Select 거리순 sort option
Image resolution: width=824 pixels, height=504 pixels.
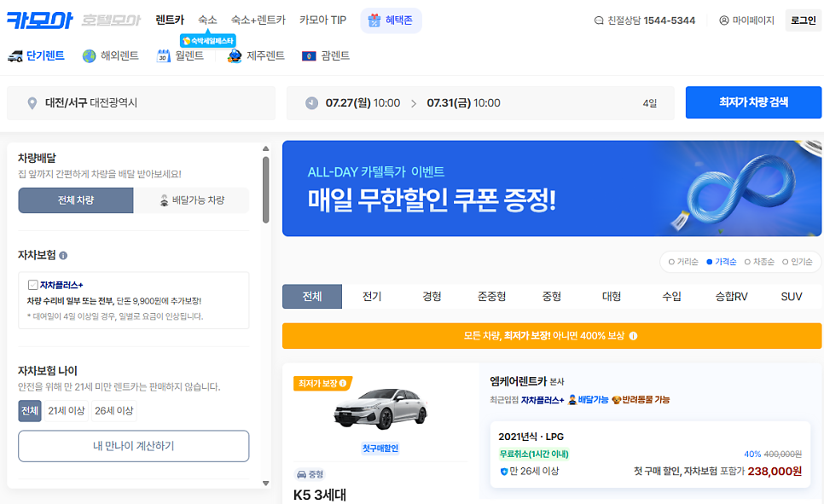[683, 262]
